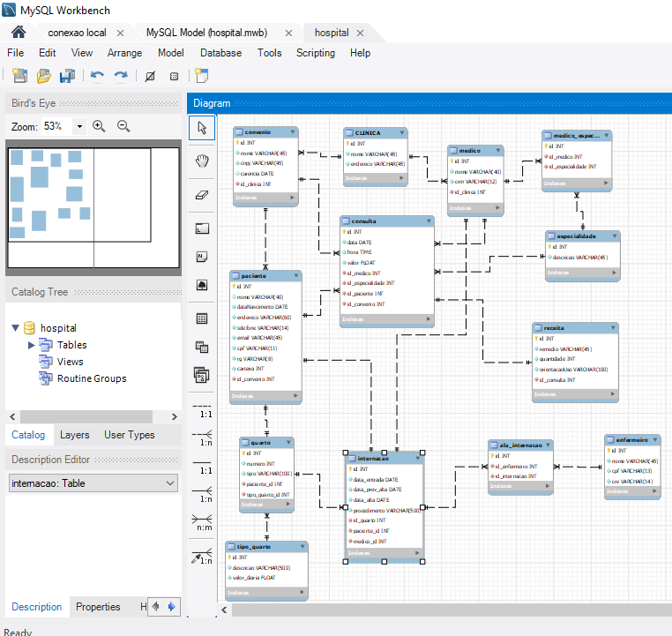Open the Help menu
The image size is (672, 636).
pos(360,53)
